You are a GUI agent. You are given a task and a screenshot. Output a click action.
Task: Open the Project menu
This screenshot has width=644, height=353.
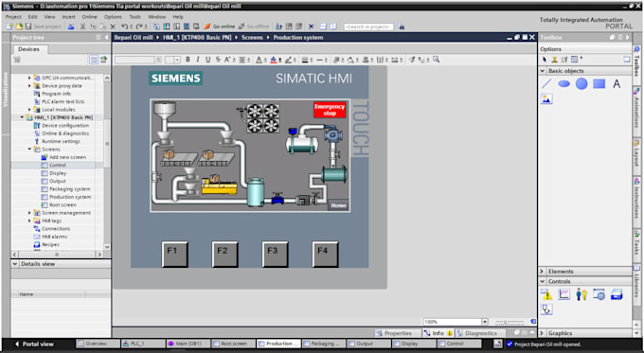tap(13, 17)
